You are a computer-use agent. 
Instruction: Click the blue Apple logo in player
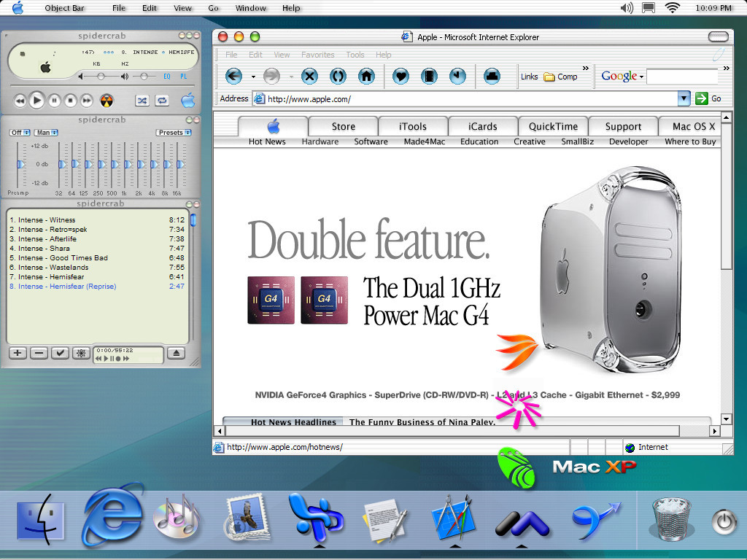click(x=188, y=100)
